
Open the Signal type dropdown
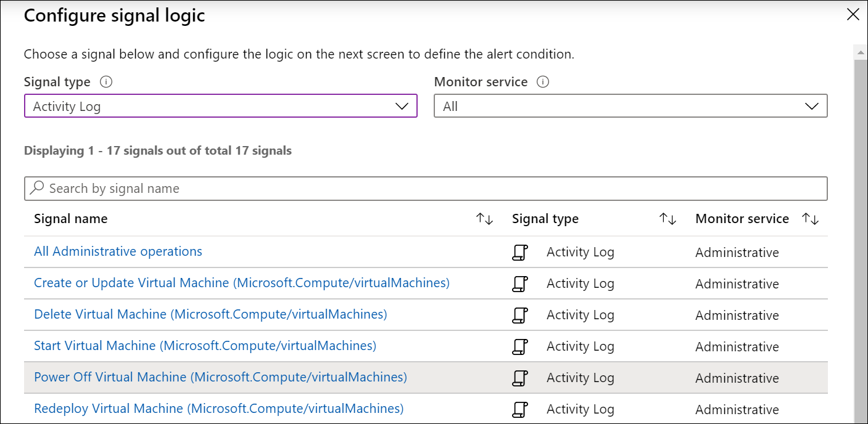[220, 106]
